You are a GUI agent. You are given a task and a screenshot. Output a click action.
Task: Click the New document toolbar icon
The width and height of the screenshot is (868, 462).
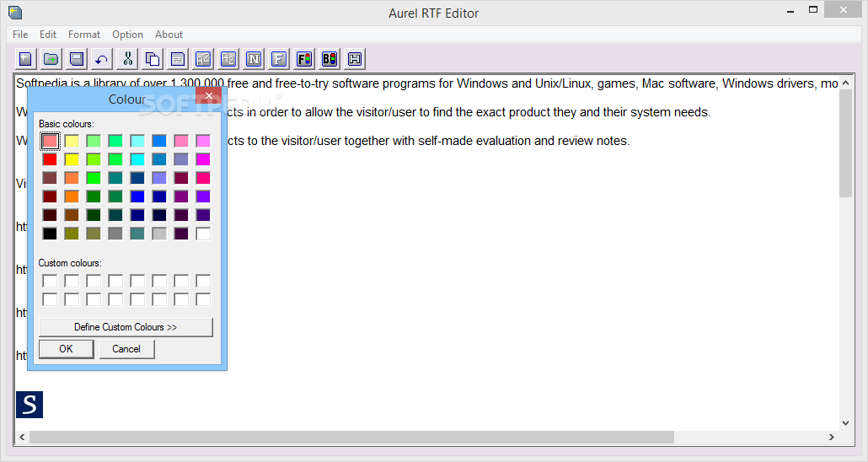pyautogui.click(x=25, y=59)
